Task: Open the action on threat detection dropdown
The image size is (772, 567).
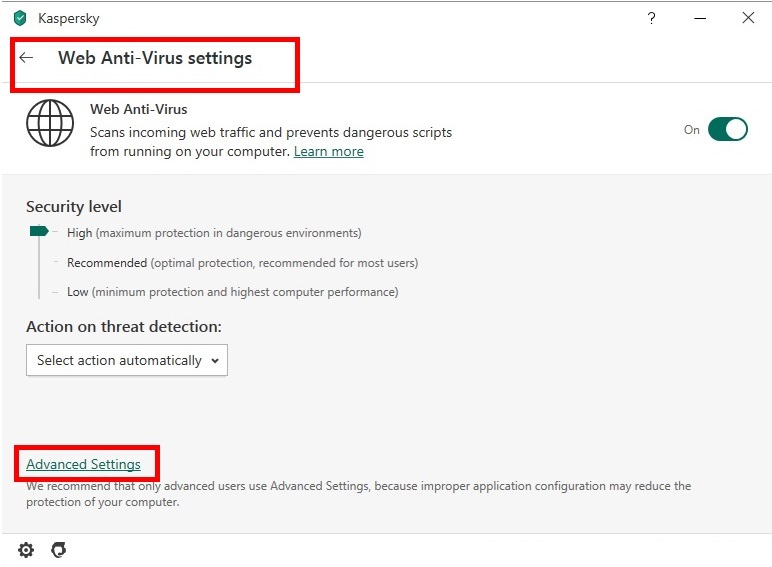Action: coord(127,360)
